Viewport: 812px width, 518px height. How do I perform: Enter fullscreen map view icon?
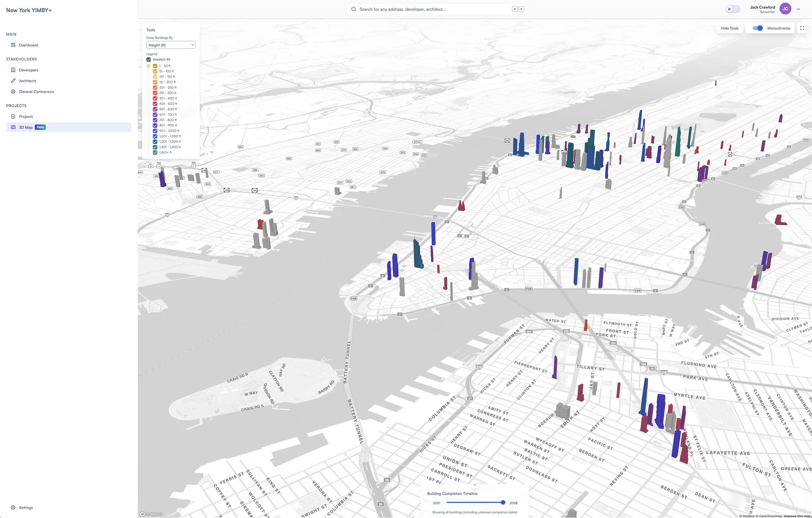pyautogui.click(x=802, y=28)
